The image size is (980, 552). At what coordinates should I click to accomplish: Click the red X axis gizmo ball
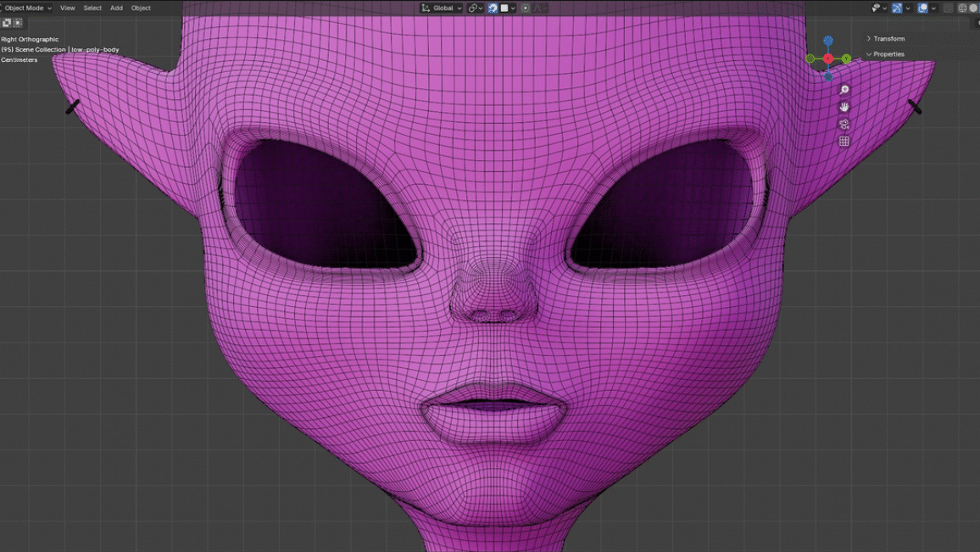[828, 59]
